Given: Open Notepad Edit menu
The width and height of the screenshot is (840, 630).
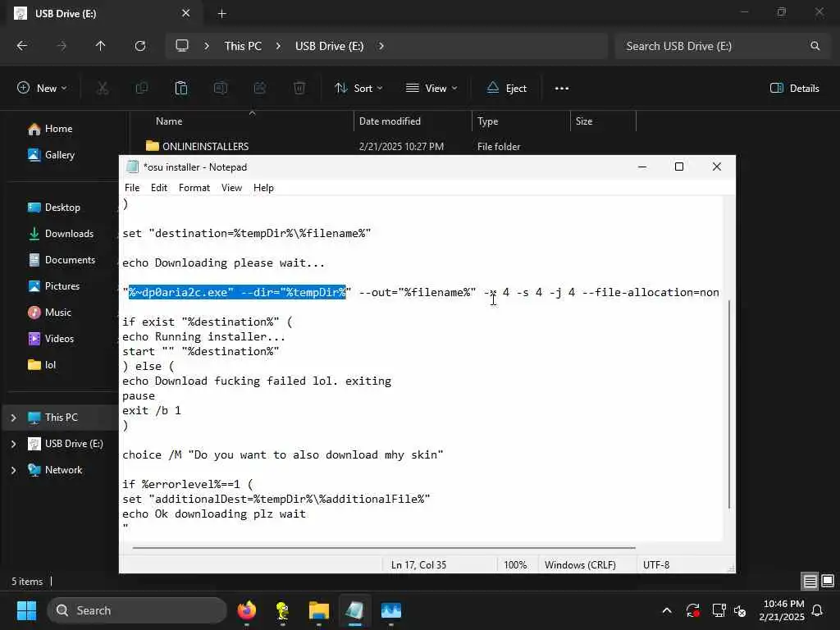Looking at the screenshot, I should 159,188.
